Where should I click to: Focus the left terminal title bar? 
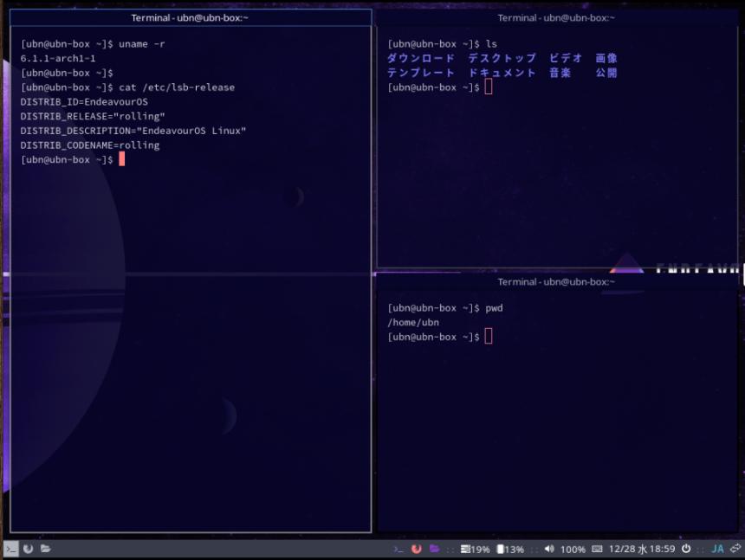190,18
